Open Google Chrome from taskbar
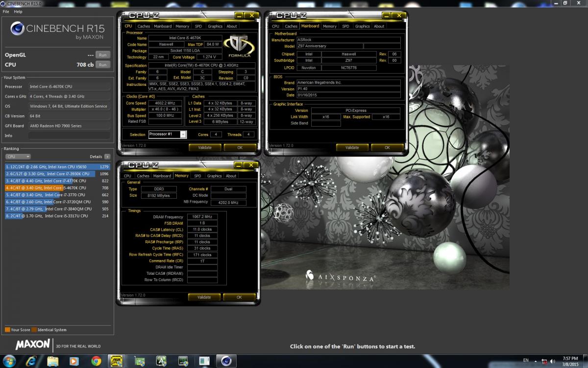Viewport: 588px width, 368px height. coord(96,361)
